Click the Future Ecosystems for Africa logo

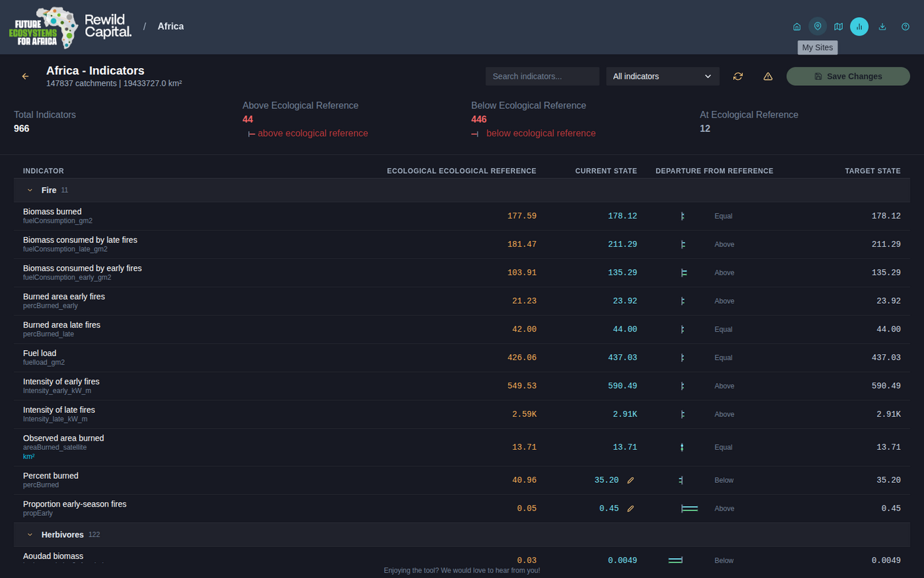44,28
